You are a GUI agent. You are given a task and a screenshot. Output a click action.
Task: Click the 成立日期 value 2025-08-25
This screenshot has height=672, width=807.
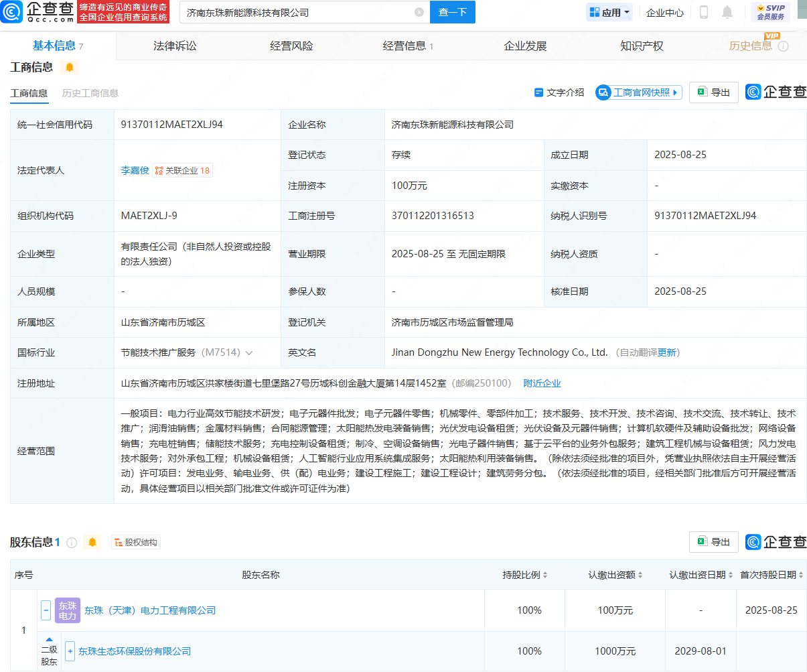(680, 155)
